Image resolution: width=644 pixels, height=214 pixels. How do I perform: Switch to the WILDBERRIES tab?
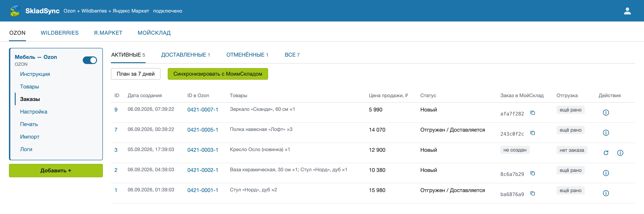59,33
